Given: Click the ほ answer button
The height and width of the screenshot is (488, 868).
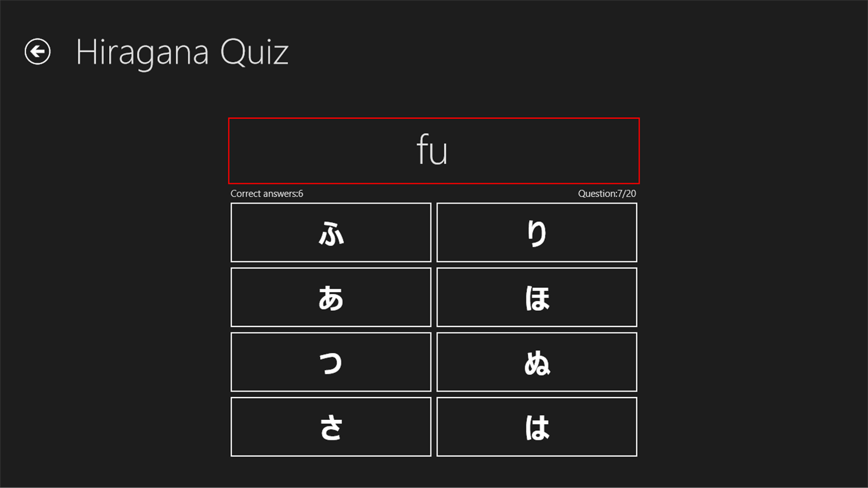Looking at the screenshot, I should 536,297.
